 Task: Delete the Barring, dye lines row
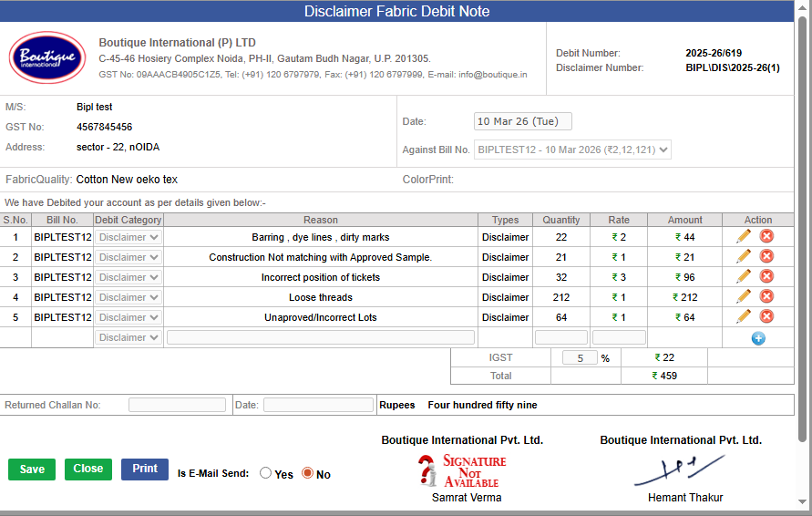pyautogui.click(x=766, y=236)
